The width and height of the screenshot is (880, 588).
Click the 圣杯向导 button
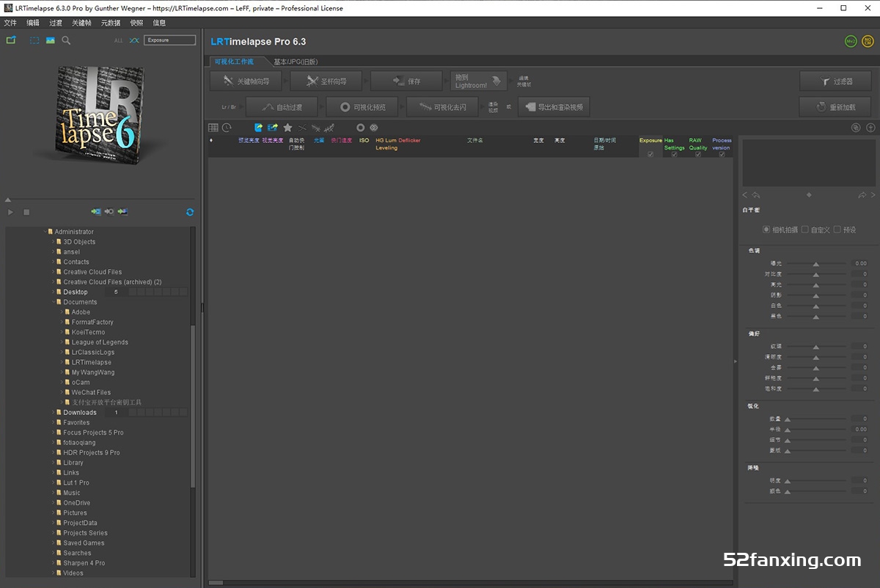coord(326,81)
